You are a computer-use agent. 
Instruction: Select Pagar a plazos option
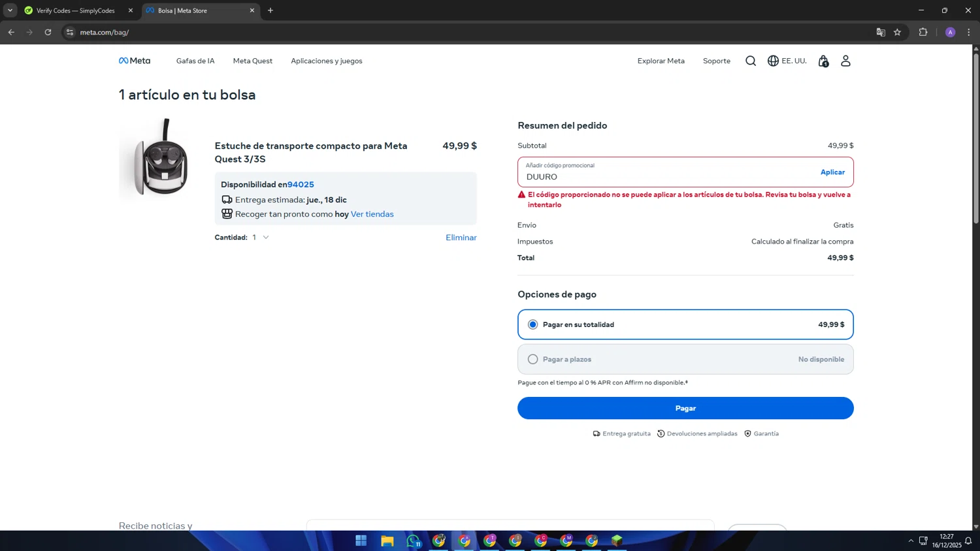click(x=685, y=359)
